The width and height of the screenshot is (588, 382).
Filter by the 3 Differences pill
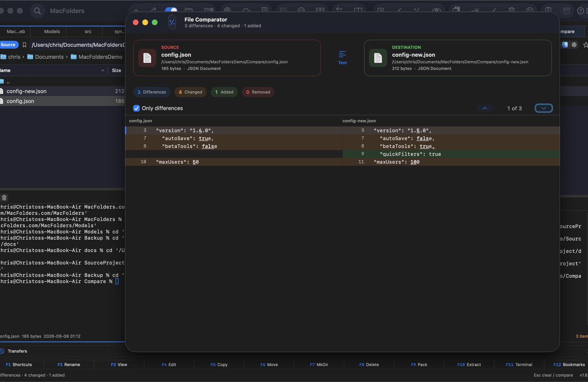(152, 92)
